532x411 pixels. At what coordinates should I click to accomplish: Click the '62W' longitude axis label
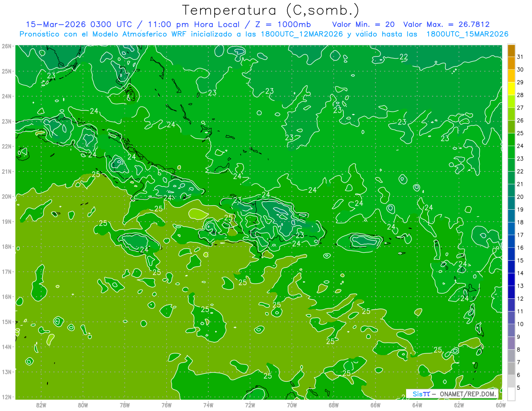pos(459,405)
